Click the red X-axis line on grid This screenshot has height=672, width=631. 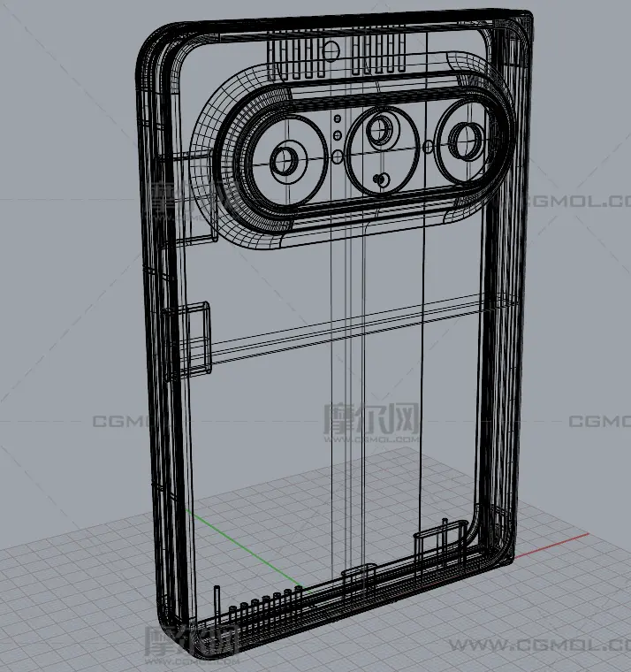(x=552, y=546)
